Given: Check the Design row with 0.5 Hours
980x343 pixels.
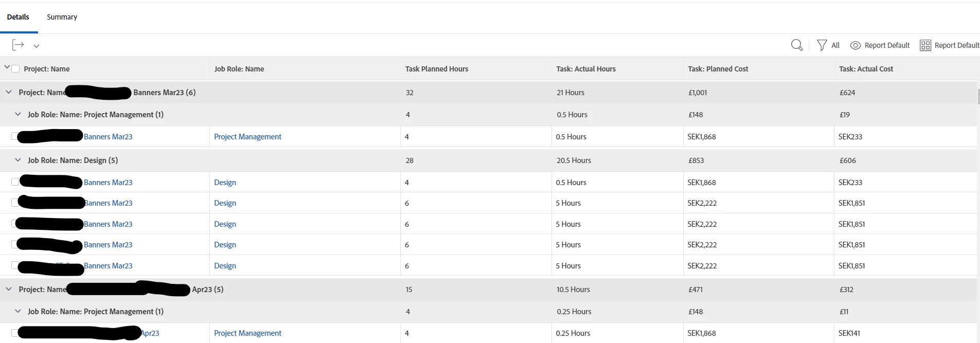Looking at the screenshot, I should click(x=15, y=182).
